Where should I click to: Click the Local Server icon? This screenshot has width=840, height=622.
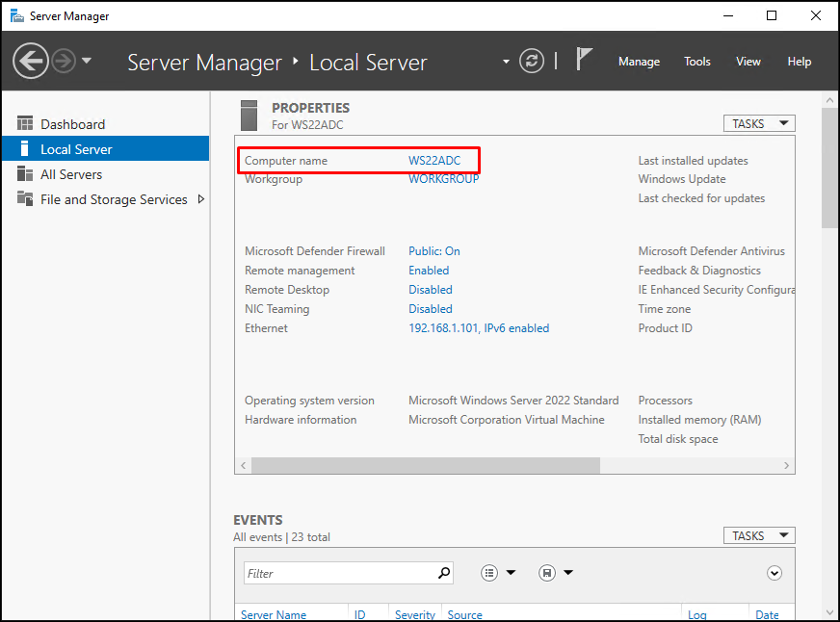(24, 148)
